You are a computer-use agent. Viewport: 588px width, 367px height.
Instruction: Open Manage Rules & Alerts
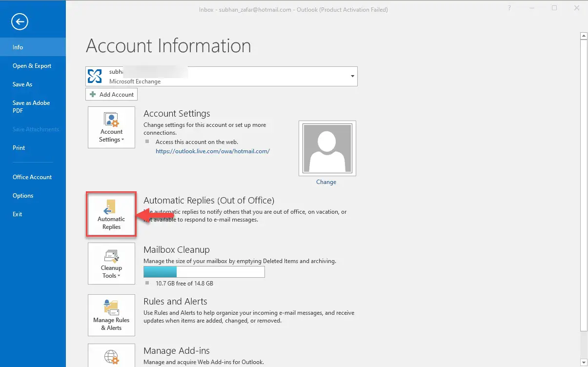(111, 315)
